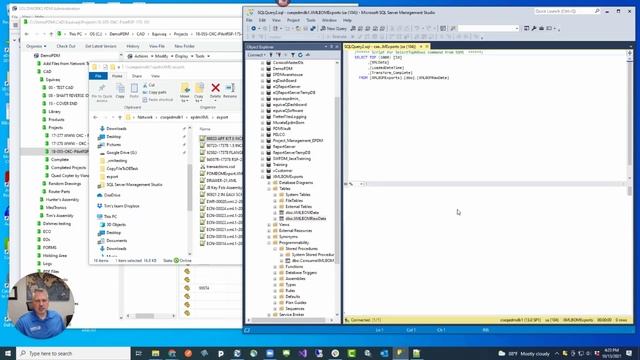The image size is (640, 360).
Task: Open the File tab in File Explorer
Action: click(98, 76)
